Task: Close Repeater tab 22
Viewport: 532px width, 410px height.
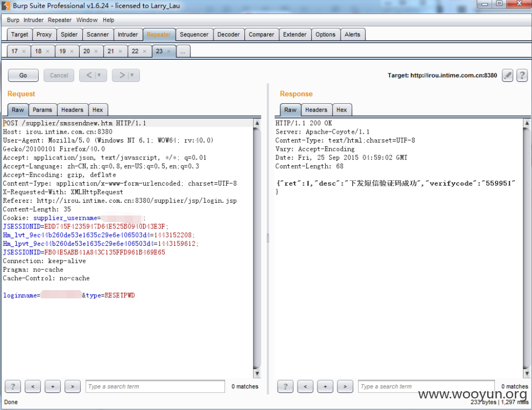Action: click(144, 51)
